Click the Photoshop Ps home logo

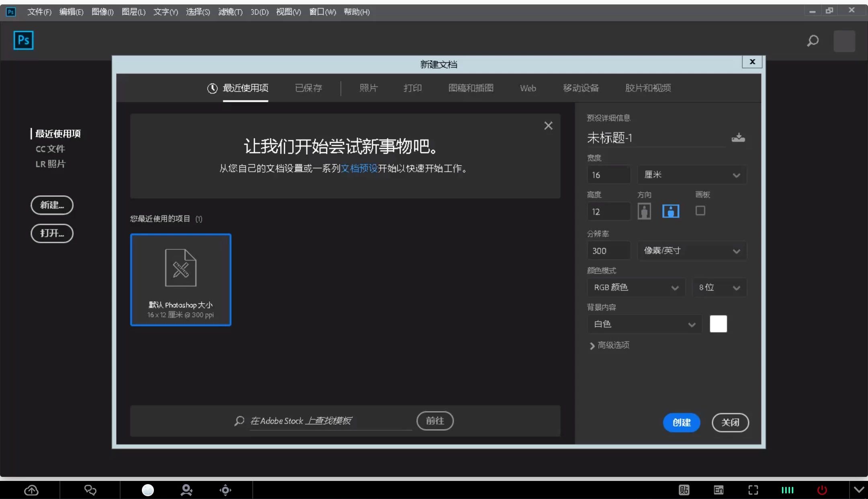pyautogui.click(x=23, y=40)
